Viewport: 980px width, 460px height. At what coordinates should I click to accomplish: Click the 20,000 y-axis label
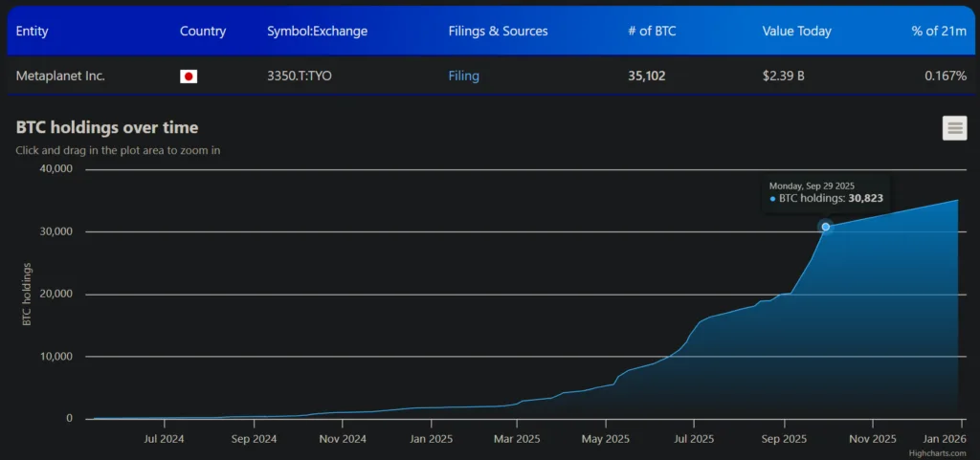pos(56,294)
